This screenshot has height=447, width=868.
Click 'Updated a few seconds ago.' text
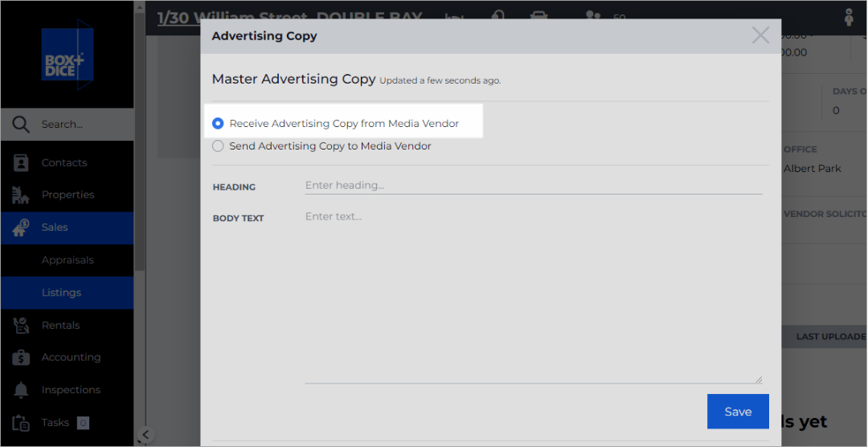(x=440, y=81)
